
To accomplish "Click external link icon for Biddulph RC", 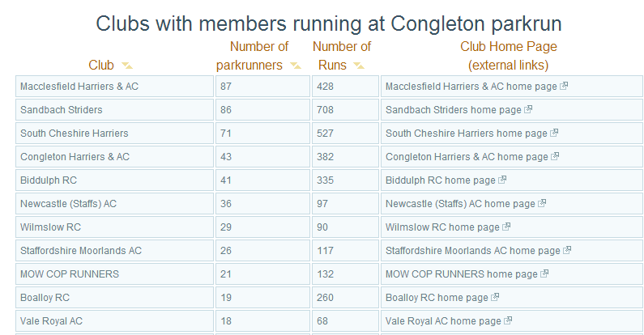I will coord(502,180).
